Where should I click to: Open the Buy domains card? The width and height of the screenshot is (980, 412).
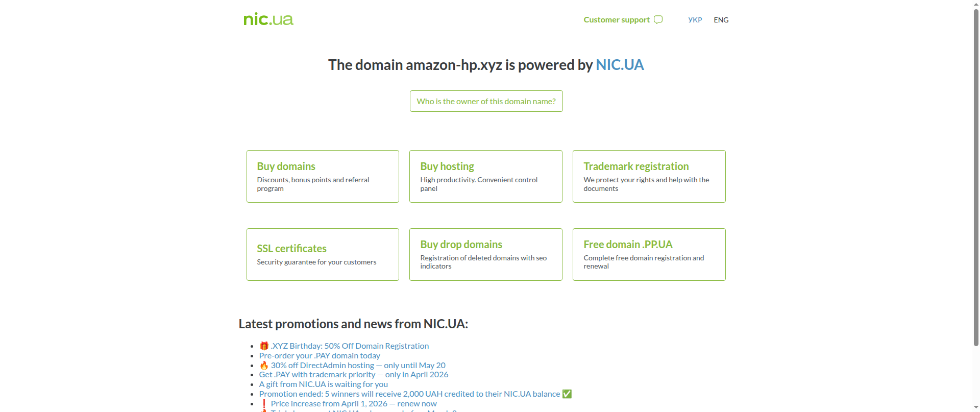tap(323, 176)
